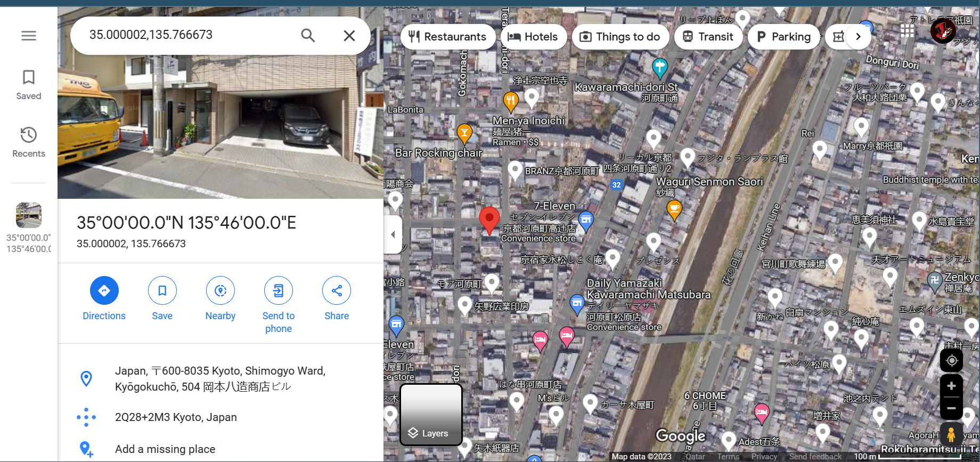Open Recents history

29,142
